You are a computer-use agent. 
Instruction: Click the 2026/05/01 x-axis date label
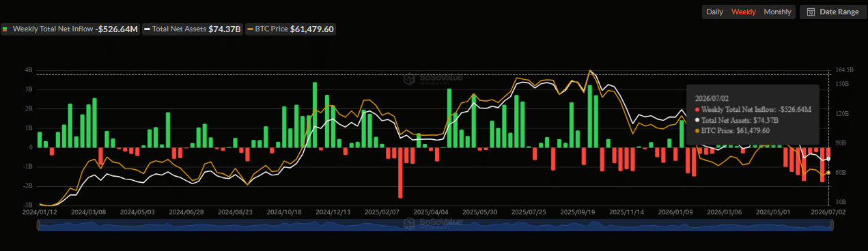774,212
